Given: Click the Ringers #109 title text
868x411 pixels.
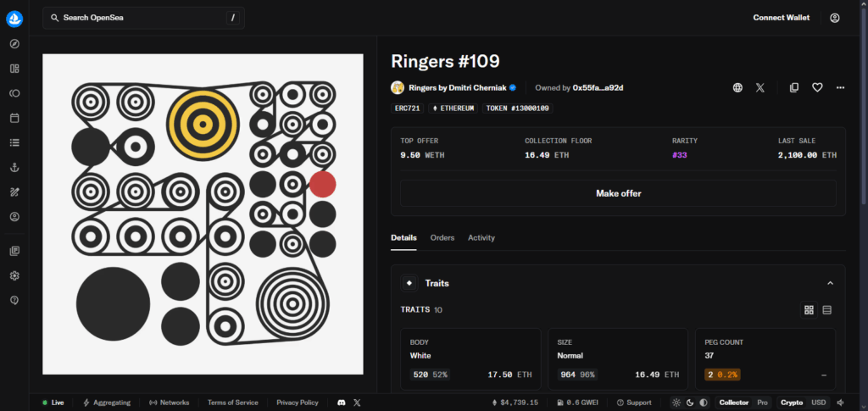Looking at the screenshot, I should [x=445, y=61].
